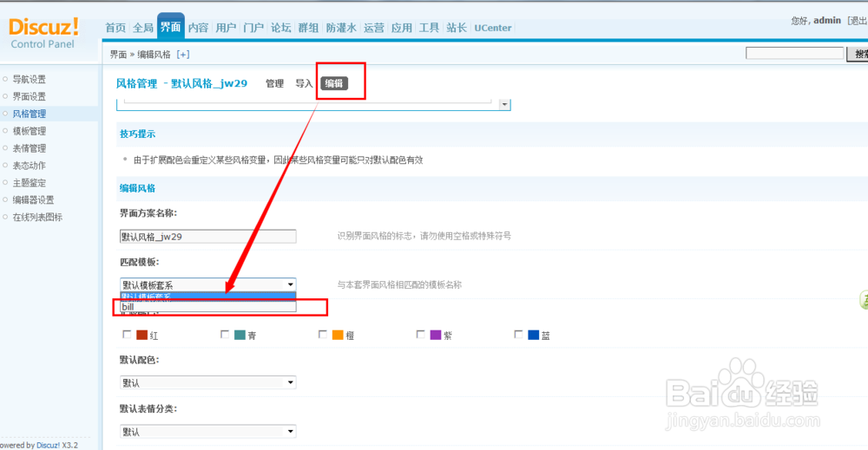Open the 首页 top menu
The height and width of the screenshot is (450, 868).
pos(115,28)
